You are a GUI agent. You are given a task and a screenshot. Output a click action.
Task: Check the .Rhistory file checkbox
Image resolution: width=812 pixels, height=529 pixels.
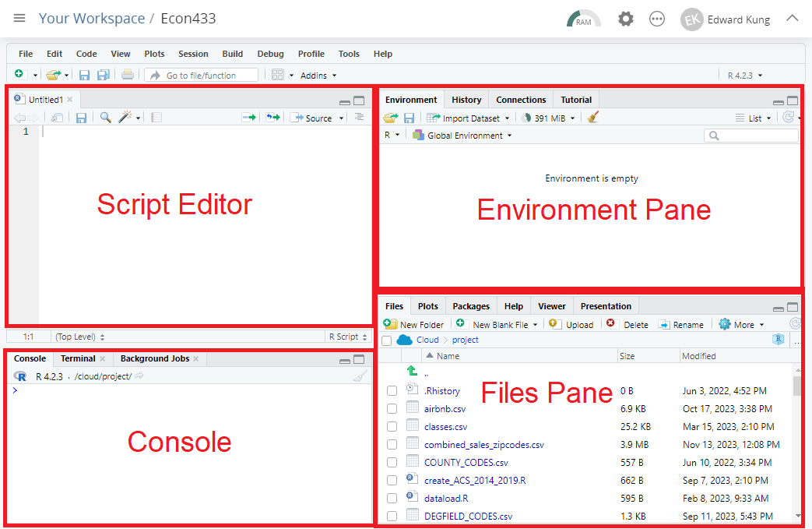tap(392, 390)
